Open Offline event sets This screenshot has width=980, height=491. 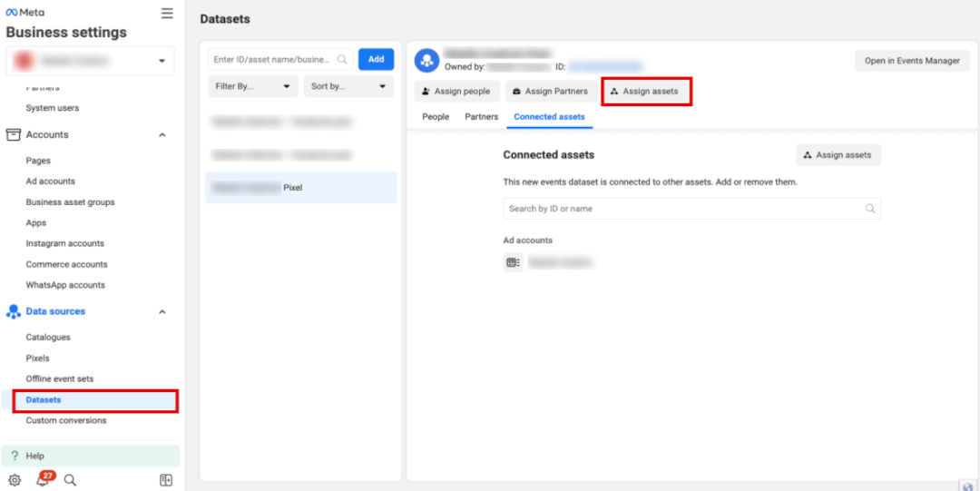60,379
